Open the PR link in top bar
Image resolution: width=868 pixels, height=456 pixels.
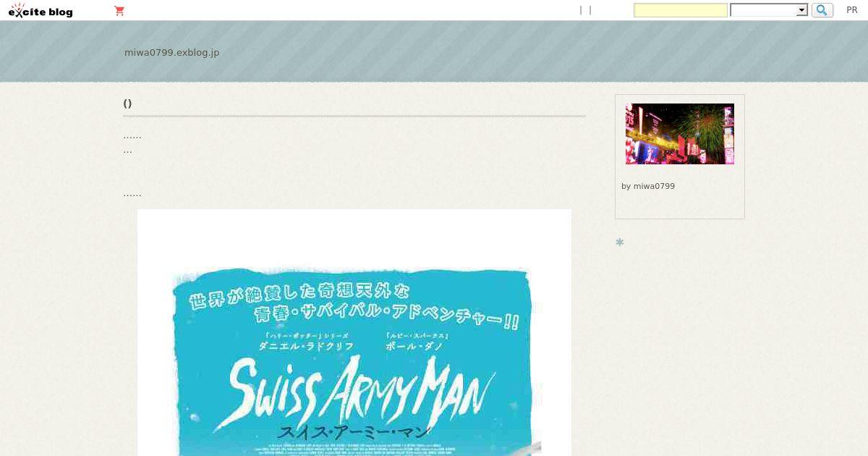[x=852, y=10]
